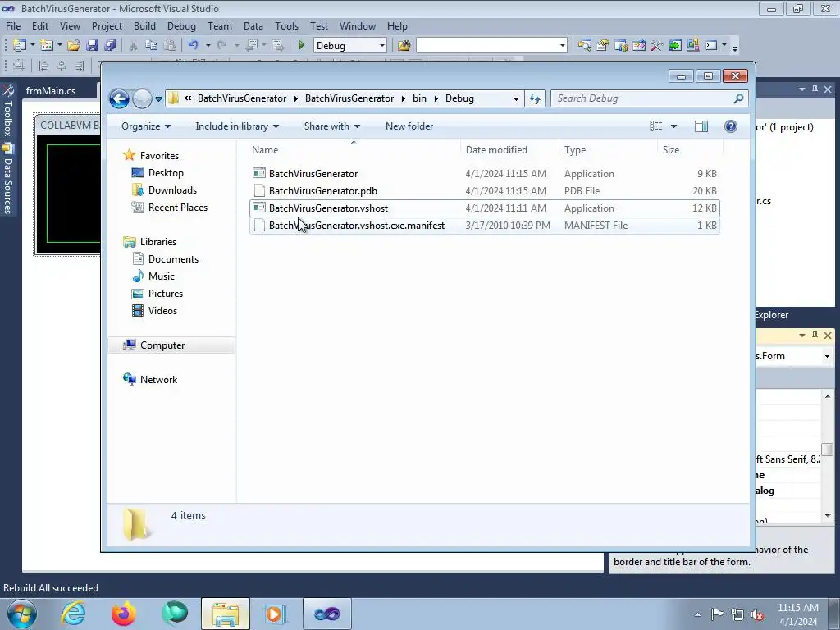Click bin in address breadcrumb
The width and height of the screenshot is (840, 630).
pyautogui.click(x=419, y=98)
